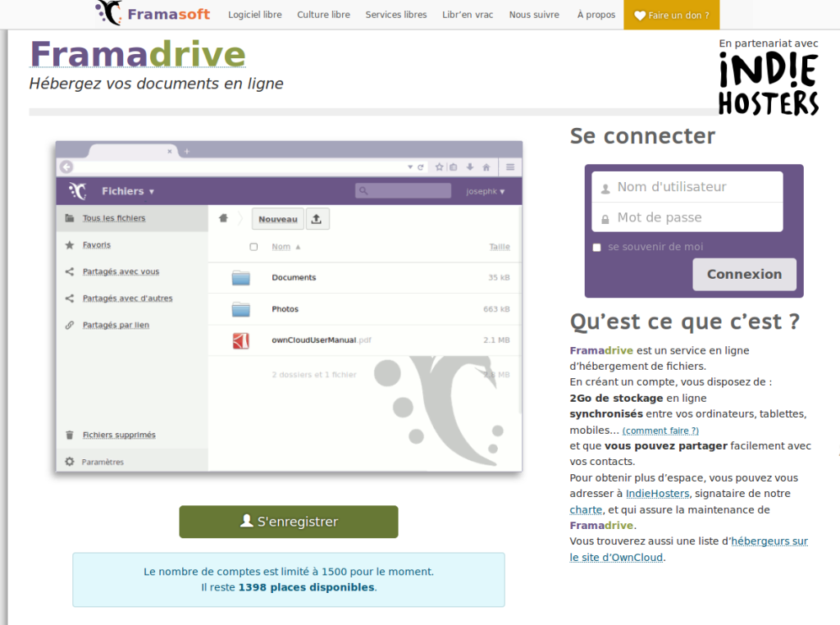This screenshot has width=840, height=625.
Task: Open the Logiciel libre menu
Action: point(254,15)
